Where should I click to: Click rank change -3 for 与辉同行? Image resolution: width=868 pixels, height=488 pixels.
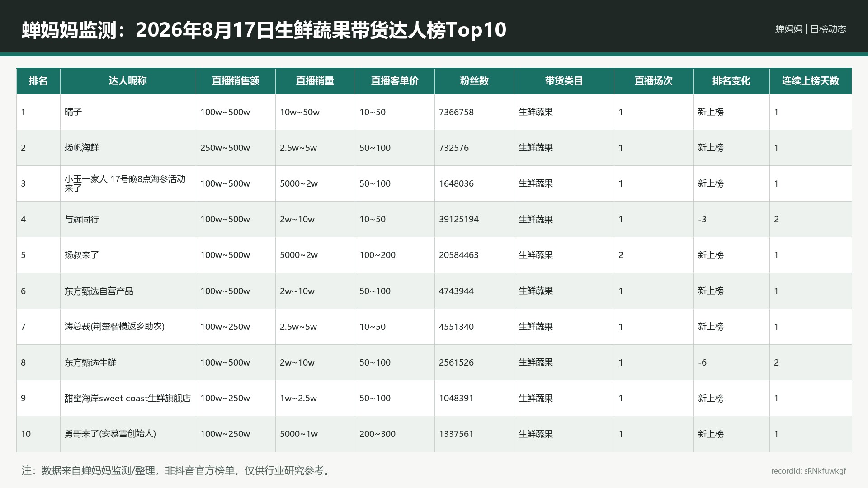coord(702,219)
